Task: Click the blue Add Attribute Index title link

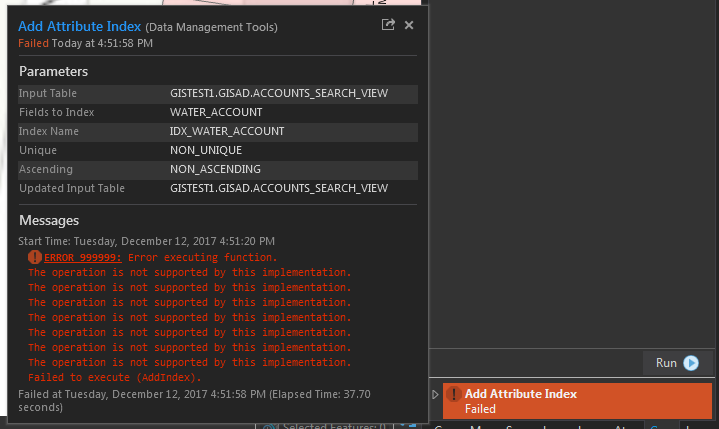Action: 79,26
